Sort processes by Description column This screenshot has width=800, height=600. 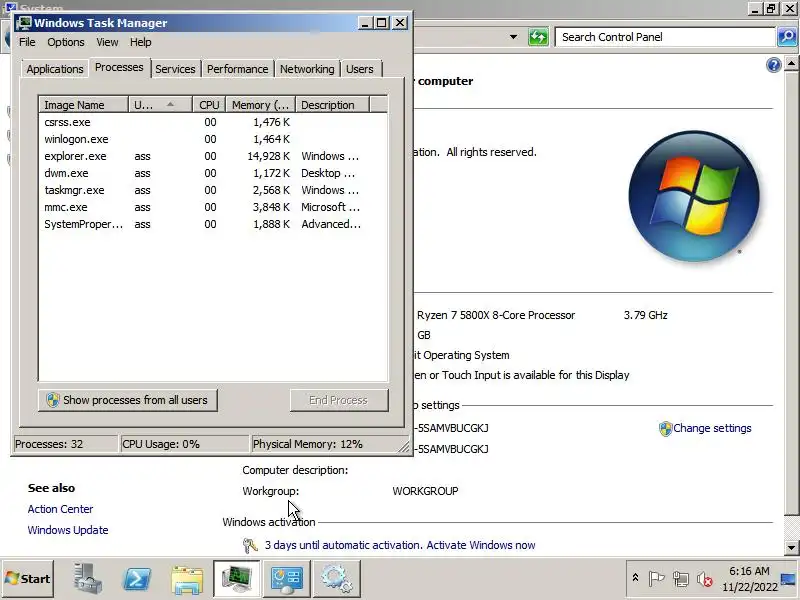(333, 105)
